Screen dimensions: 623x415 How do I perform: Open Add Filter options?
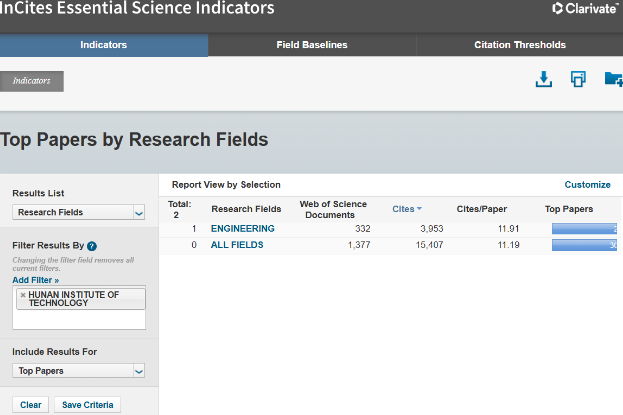tap(35, 280)
